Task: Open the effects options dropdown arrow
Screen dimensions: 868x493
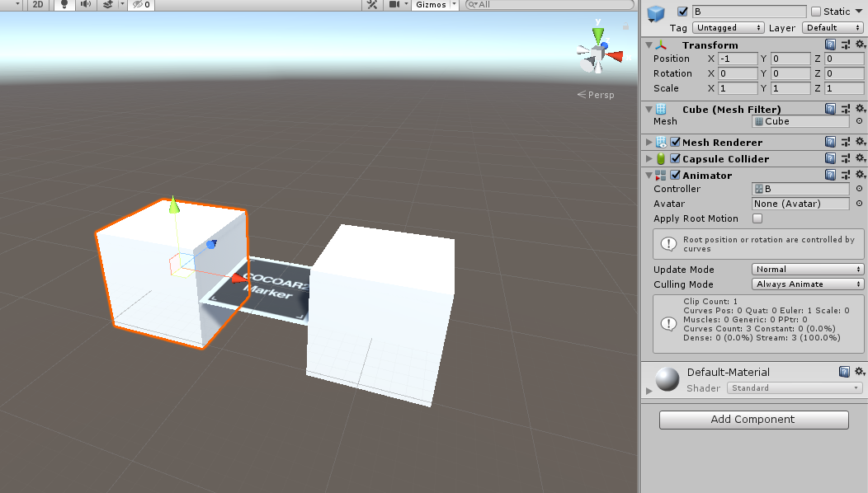Action: click(x=122, y=4)
